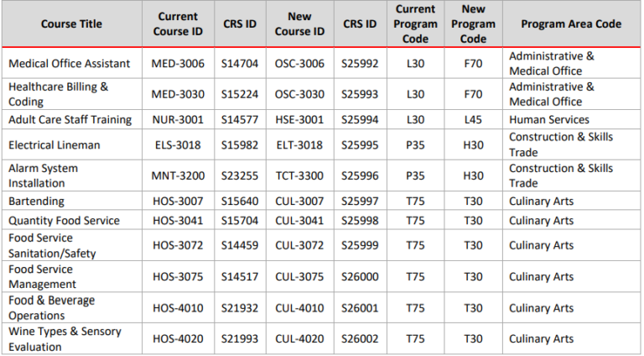This screenshot has height=356, width=644.
Task: Click the Course Title column header
Action: [x=71, y=24]
